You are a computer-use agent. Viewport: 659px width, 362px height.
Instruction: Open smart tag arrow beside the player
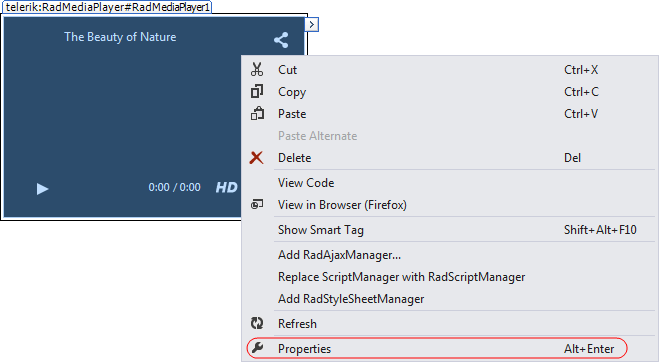tap(311, 25)
